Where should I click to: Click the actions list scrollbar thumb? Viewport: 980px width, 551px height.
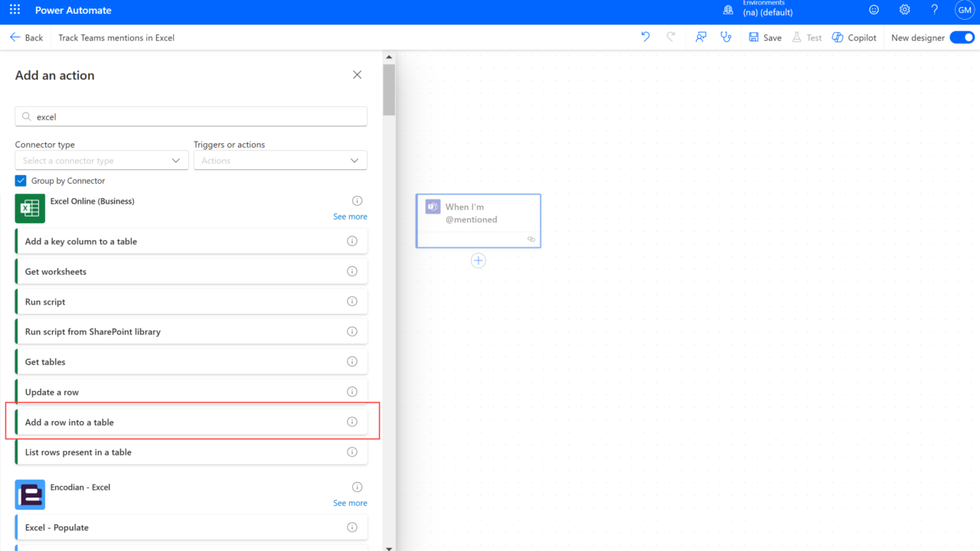[x=389, y=90]
